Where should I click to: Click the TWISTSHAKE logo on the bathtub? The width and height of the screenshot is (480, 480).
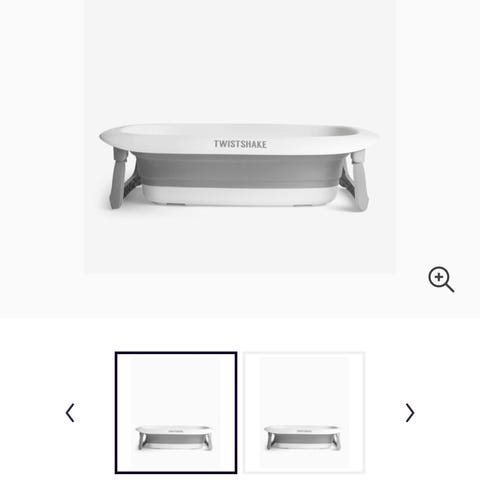[240, 144]
